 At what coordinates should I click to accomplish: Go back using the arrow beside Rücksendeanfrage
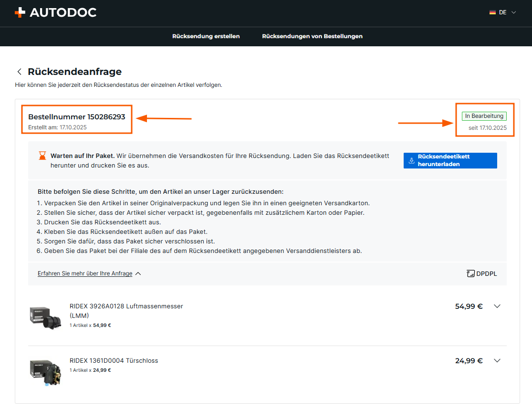(20, 72)
